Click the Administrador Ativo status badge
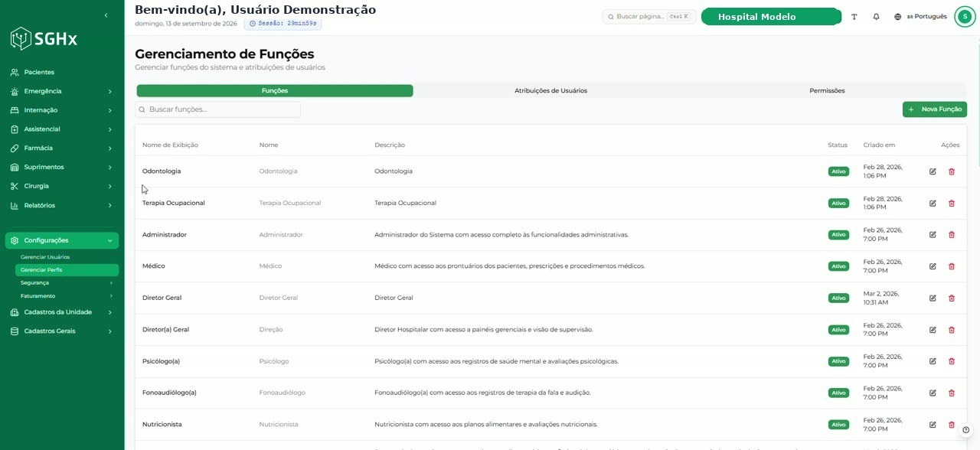Viewport: 980px width, 450px height. click(x=838, y=235)
